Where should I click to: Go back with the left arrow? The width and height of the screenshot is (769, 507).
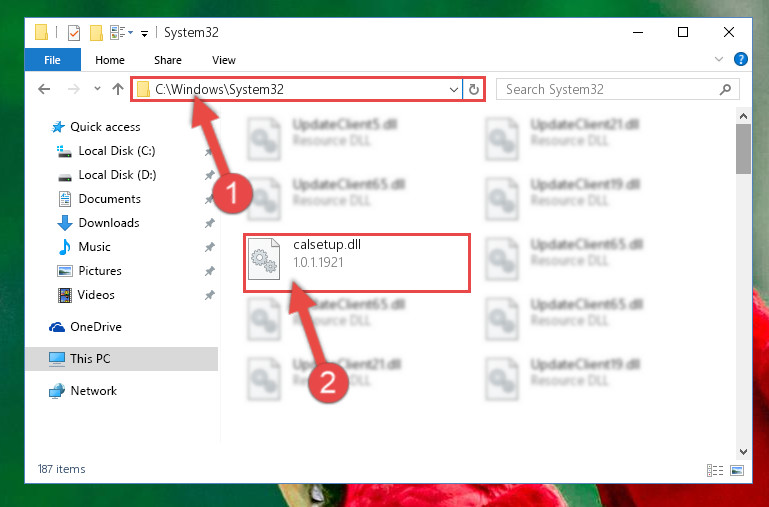click(x=44, y=89)
